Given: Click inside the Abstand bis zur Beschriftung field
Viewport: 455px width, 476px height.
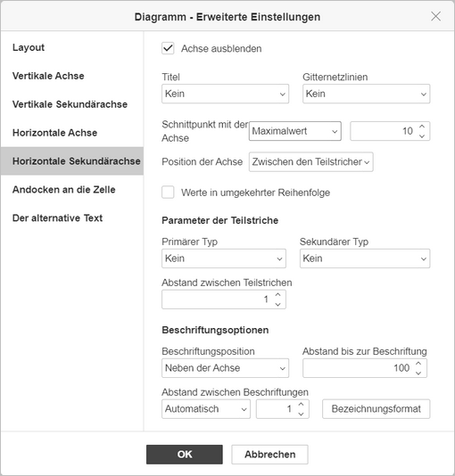Looking at the screenshot, I should click(359, 368).
